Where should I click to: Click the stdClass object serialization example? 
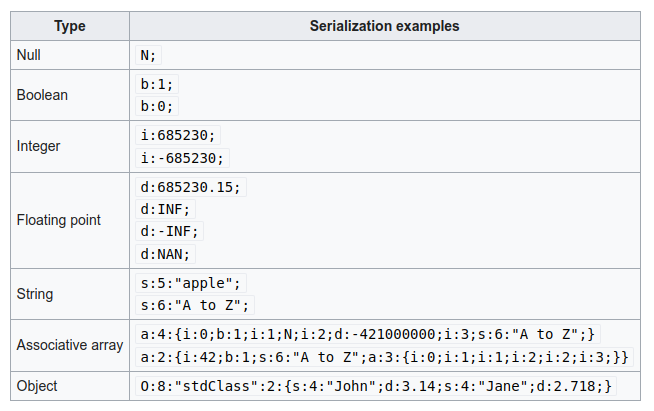376,386
